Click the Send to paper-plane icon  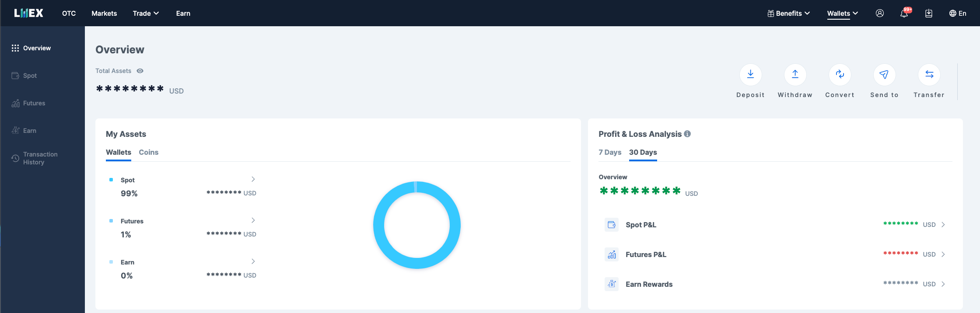[884, 75]
